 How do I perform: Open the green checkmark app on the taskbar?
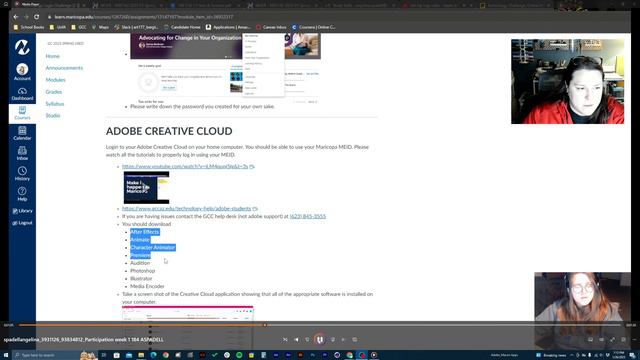(215, 355)
